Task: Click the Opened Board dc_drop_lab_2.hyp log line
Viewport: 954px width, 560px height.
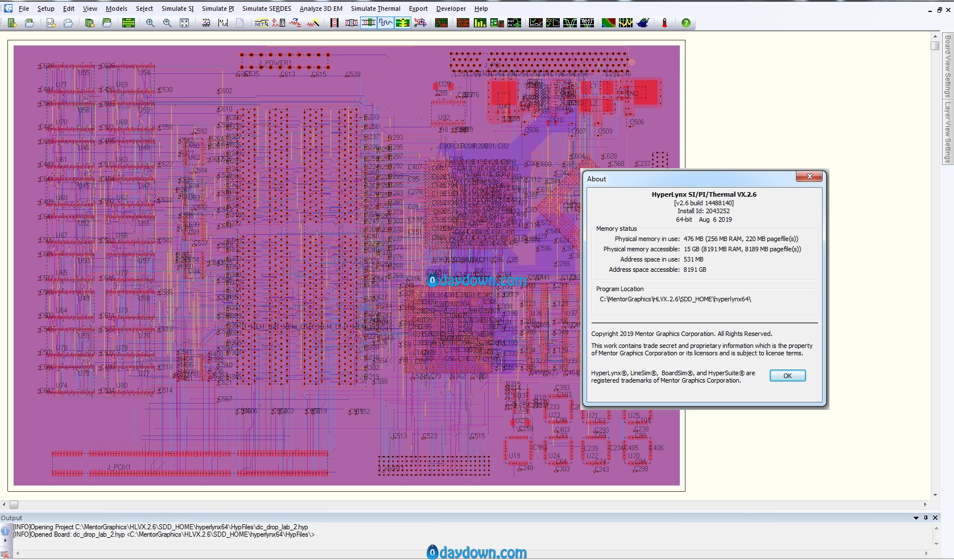Action: [x=163, y=534]
